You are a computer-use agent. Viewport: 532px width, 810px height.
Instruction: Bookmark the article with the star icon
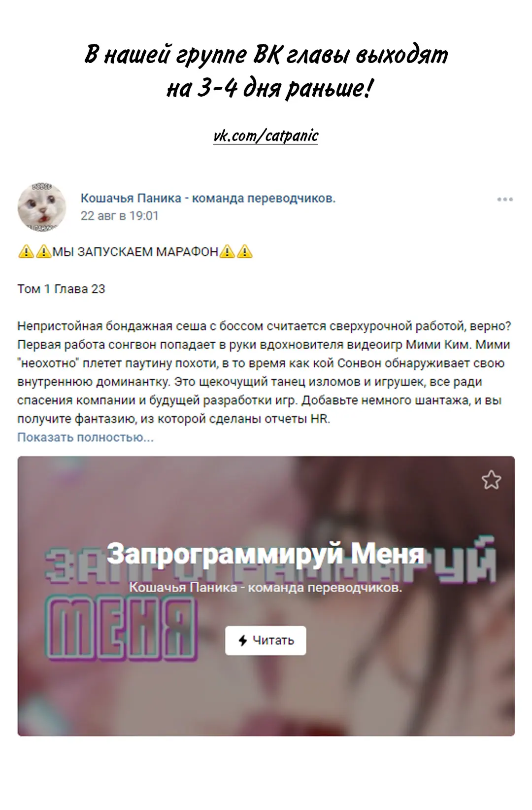pos(491,480)
